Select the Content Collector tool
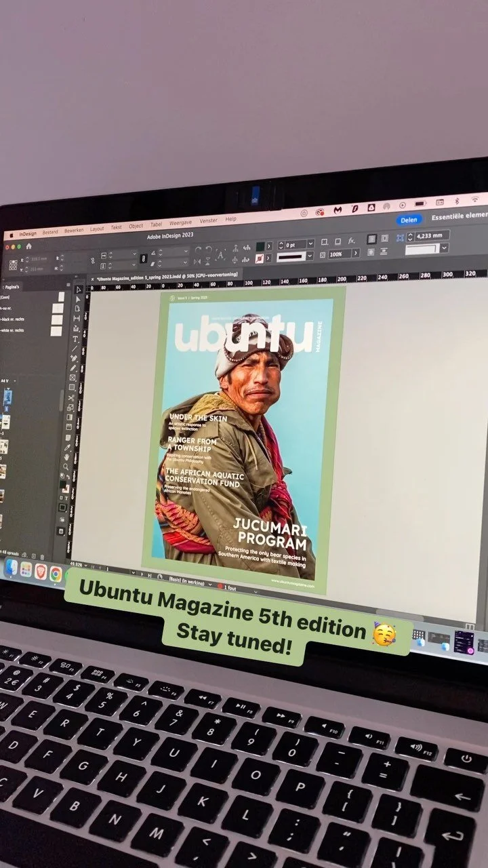The height and width of the screenshot is (868, 488). 76,328
